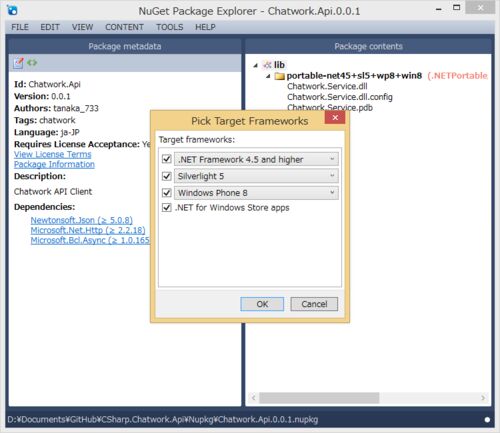Confirm with the OK button

(x=262, y=304)
